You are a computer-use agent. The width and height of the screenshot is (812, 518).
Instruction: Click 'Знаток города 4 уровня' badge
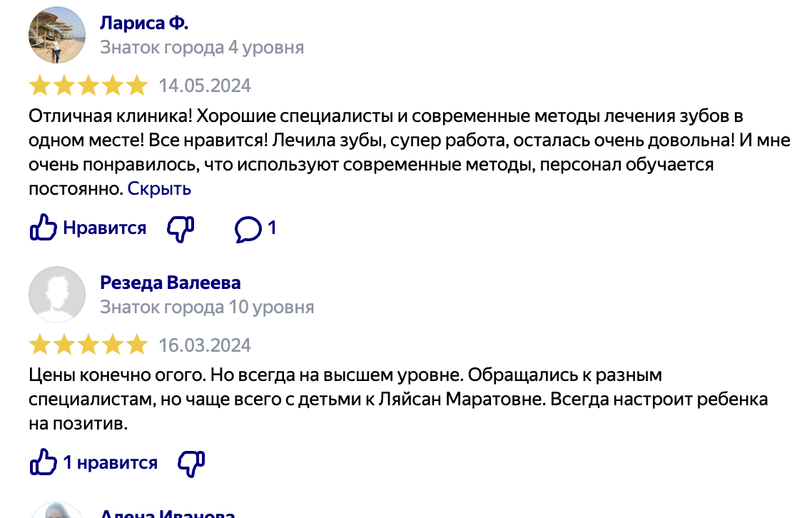pos(202,48)
